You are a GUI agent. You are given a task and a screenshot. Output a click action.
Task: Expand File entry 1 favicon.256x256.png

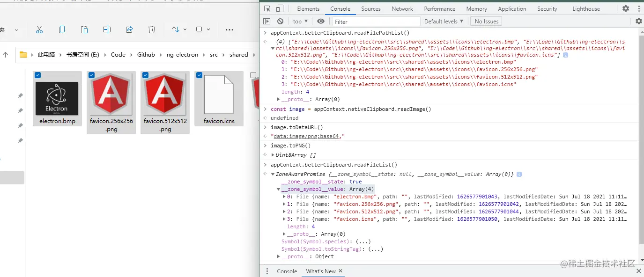[284, 204]
